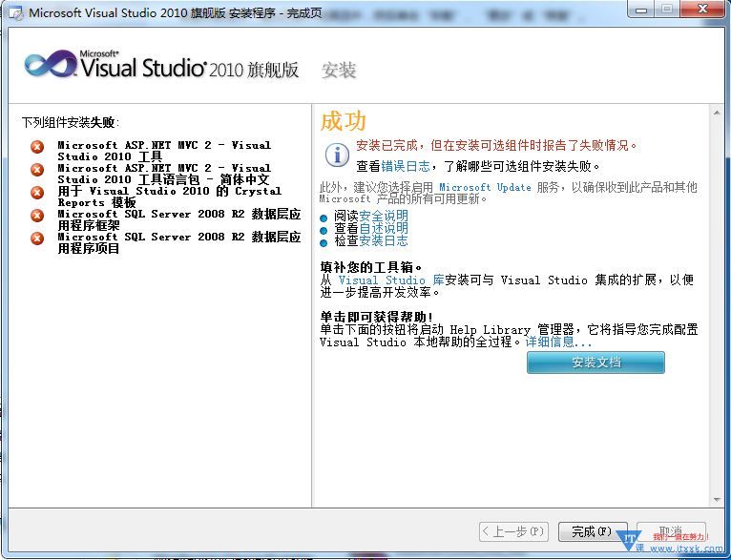Open the 错误日志 link
This screenshot has width=731, height=560.
406,166
